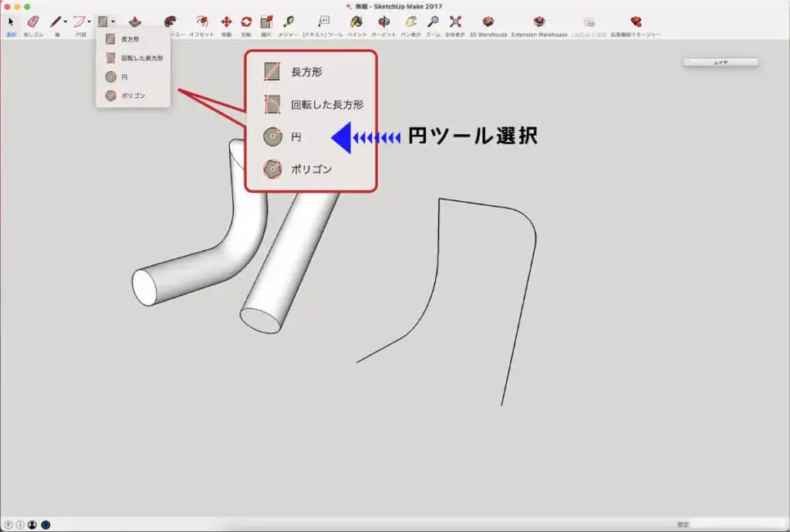This screenshot has height=532, width=790.
Task: Click the Orbit tool
Action: (383, 22)
